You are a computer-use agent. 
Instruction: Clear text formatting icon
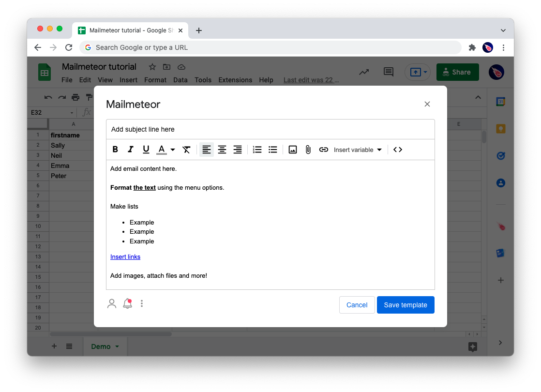click(186, 150)
